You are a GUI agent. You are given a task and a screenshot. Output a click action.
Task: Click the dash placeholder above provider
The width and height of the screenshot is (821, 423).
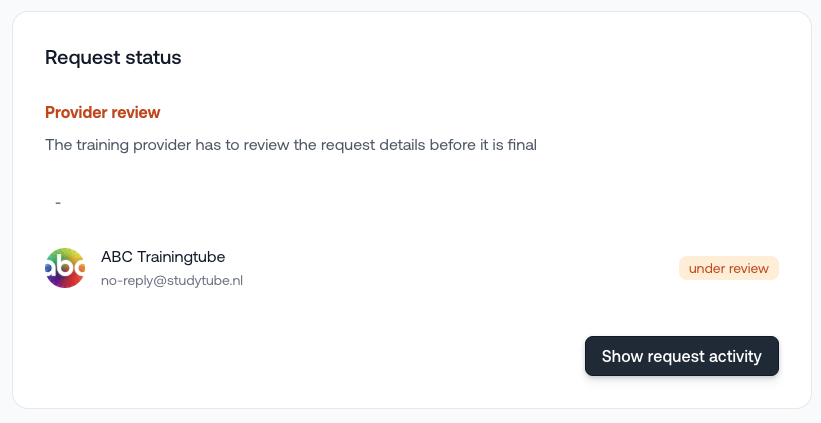click(x=58, y=202)
